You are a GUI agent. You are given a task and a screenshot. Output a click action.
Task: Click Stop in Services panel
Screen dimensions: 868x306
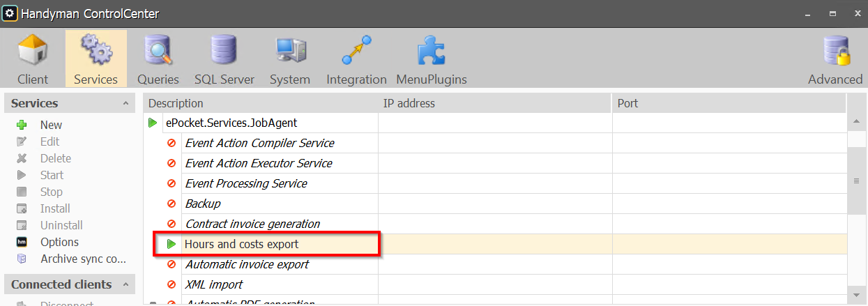52,192
